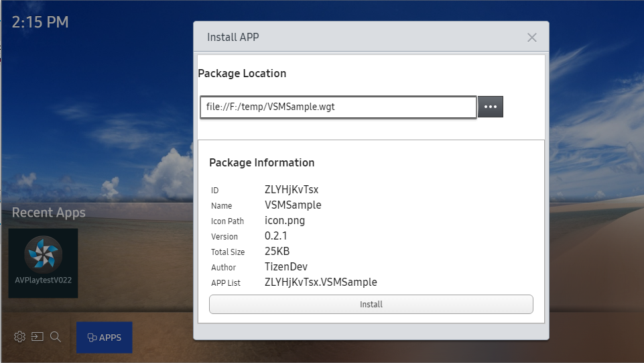Click the version value 0.2.1

(276, 236)
